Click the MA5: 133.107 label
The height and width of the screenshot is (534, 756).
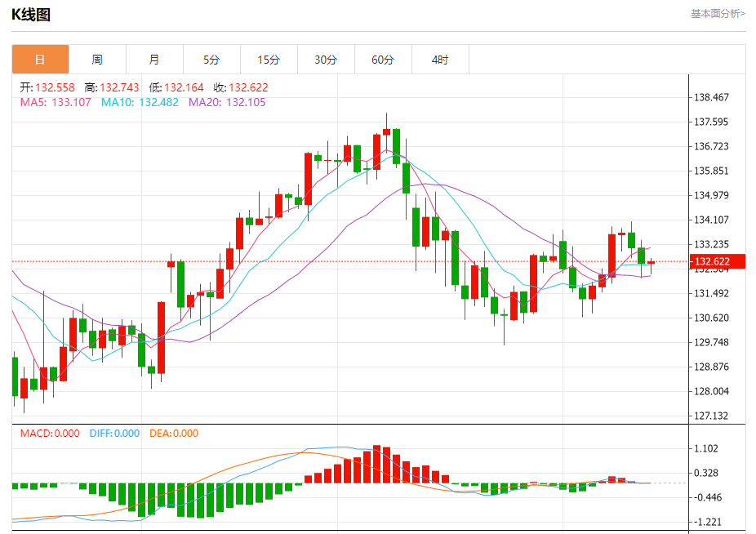coord(56,102)
